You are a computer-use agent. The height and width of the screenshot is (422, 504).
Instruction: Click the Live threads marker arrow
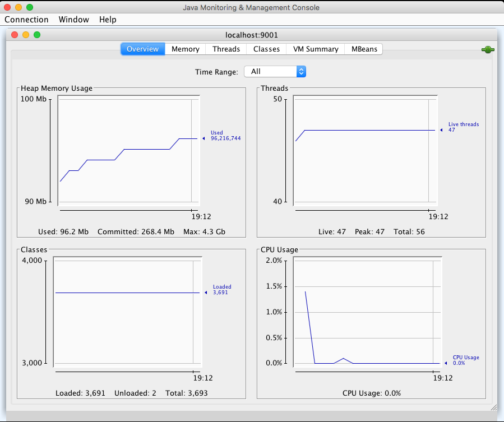(442, 130)
